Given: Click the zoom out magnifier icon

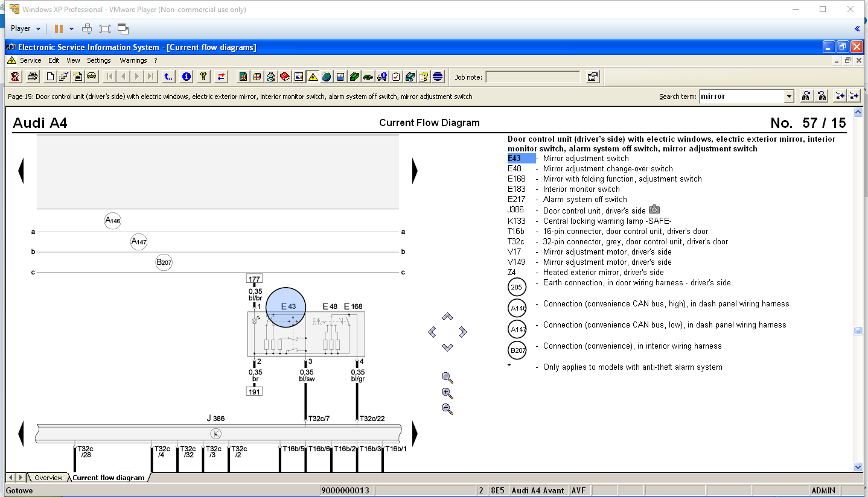Looking at the screenshot, I should click(447, 408).
